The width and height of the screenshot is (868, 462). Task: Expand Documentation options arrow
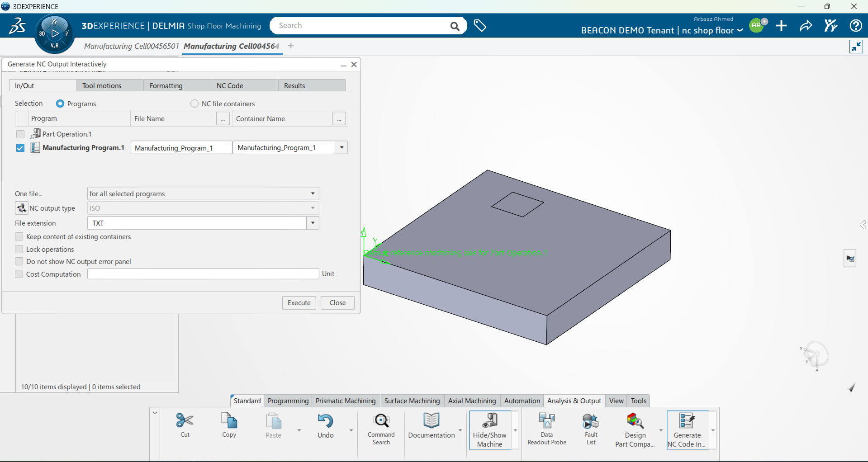coord(460,430)
